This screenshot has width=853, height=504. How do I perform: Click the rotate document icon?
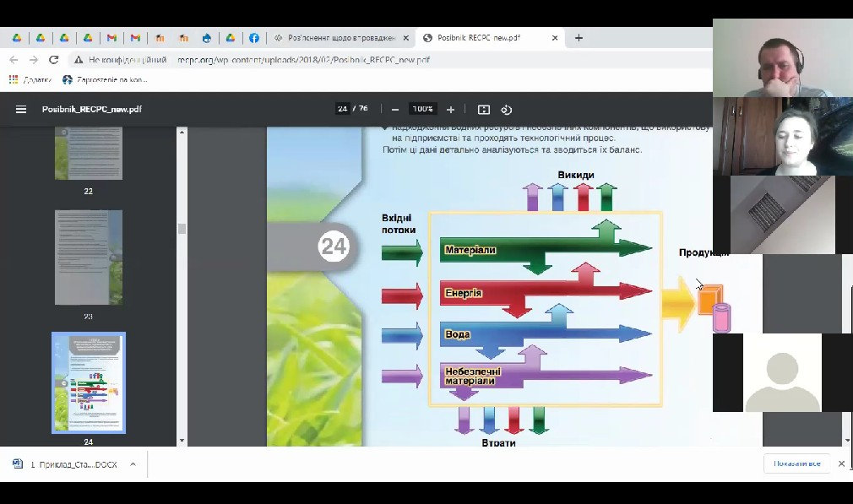(x=507, y=110)
